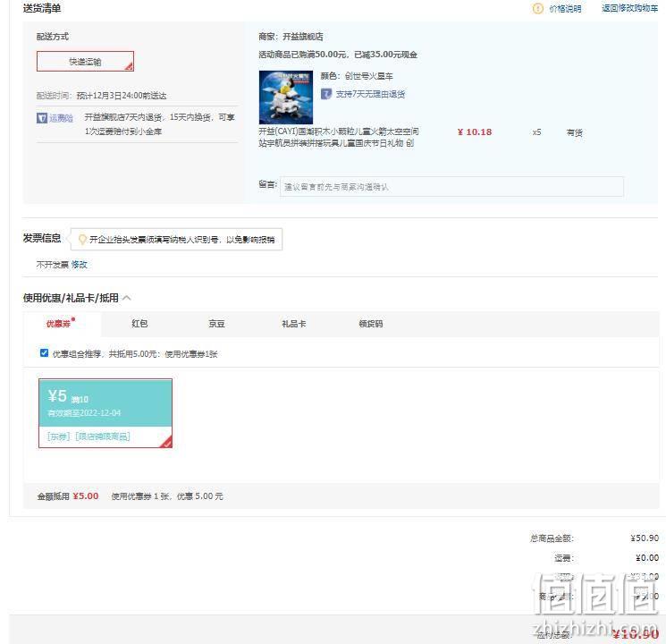The width and height of the screenshot is (666, 644).
Task: Click product price ¥ 10.18
Action: tap(475, 131)
